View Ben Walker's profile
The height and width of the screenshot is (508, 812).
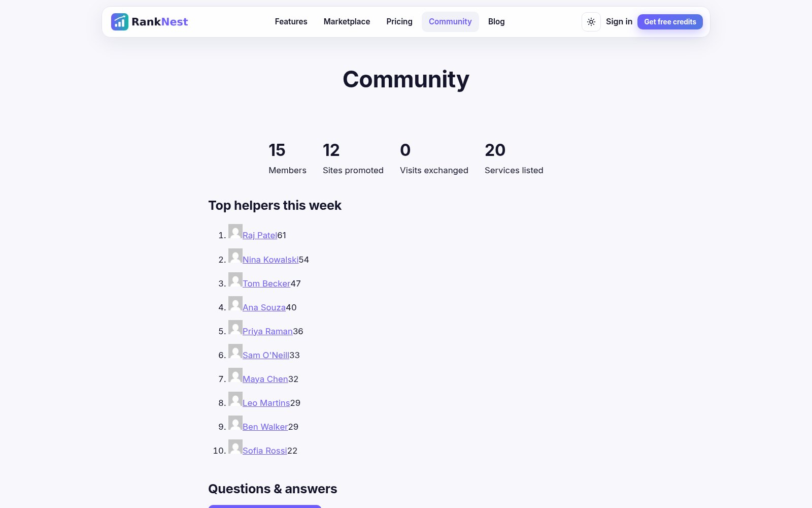click(x=265, y=427)
